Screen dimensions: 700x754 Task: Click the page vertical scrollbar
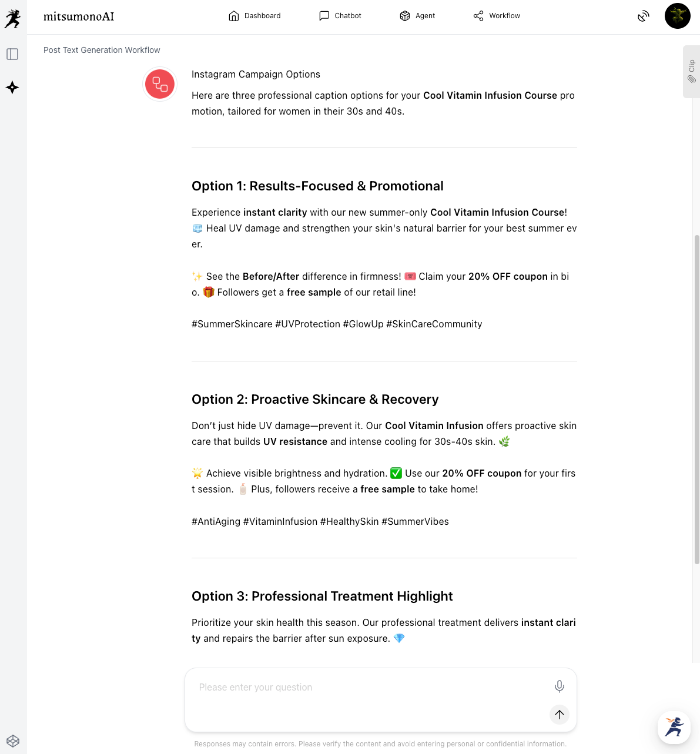point(696,400)
